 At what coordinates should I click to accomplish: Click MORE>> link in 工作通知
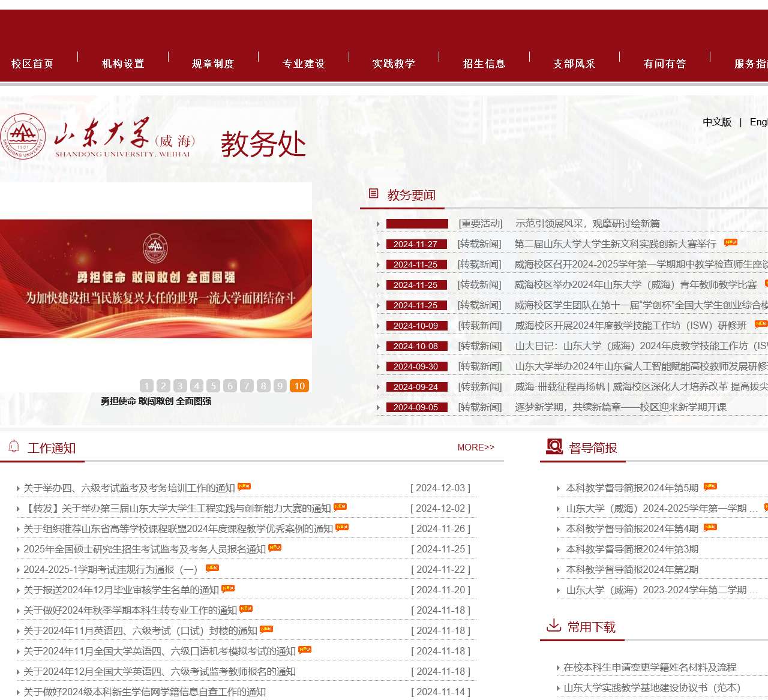(x=476, y=447)
